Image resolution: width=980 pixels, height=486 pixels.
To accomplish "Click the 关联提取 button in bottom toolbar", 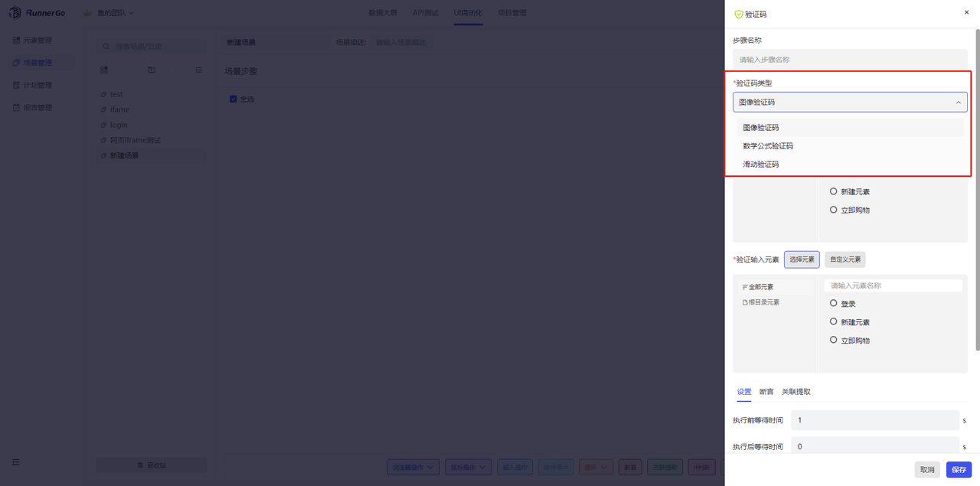I will (665, 466).
